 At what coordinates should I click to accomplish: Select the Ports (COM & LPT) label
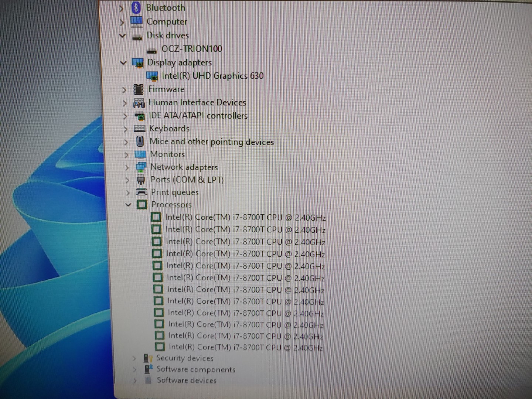[187, 180]
